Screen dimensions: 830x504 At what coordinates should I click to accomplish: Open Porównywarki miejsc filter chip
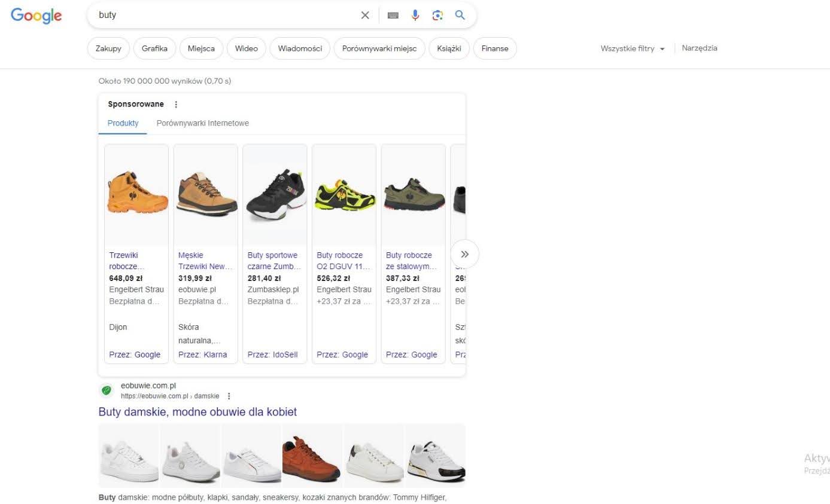click(x=379, y=48)
